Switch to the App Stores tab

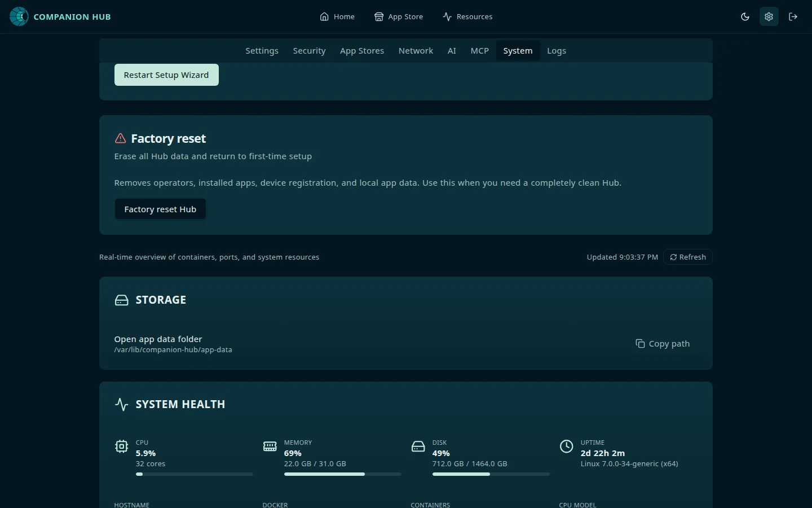click(x=362, y=50)
